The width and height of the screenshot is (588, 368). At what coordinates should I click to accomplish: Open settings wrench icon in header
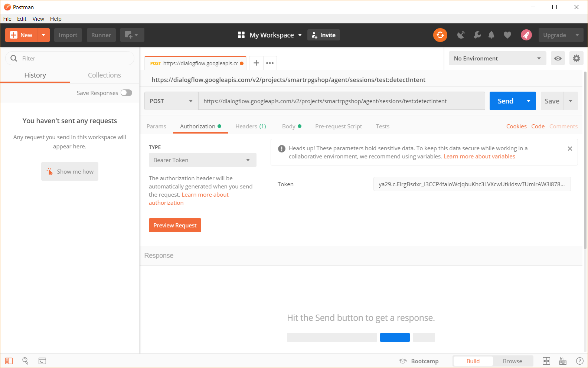click(x=477, y=35)
